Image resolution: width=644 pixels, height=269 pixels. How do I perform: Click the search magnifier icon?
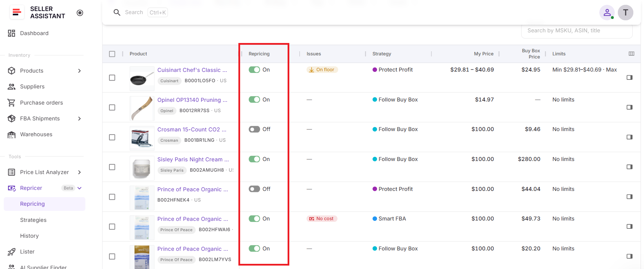[x=117, y=12]
